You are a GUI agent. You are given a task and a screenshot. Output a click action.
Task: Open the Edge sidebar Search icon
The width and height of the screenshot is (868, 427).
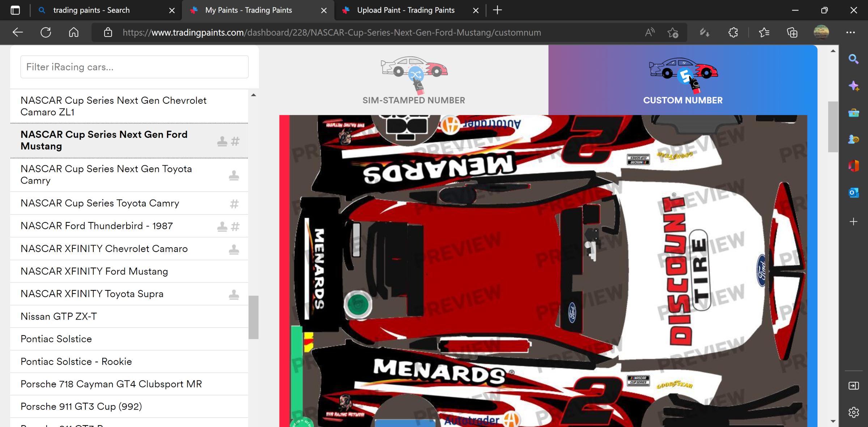coord(854,59)
